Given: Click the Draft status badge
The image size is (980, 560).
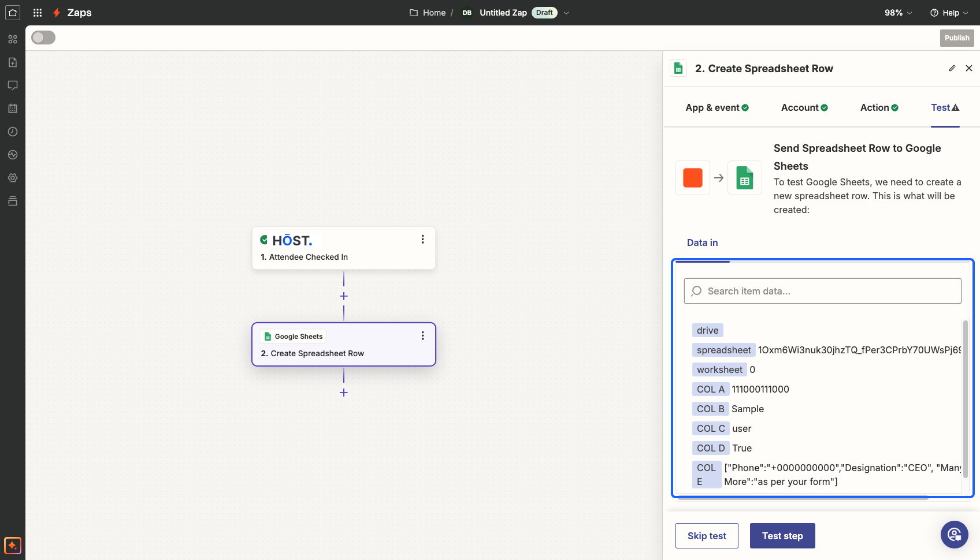Looking at the screenshot, I should tap(544, 13).
